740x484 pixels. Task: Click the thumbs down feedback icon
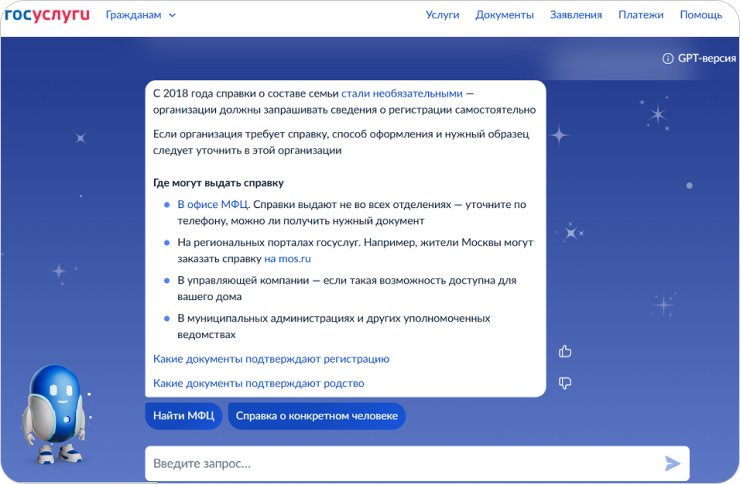(x=565, y=383)
